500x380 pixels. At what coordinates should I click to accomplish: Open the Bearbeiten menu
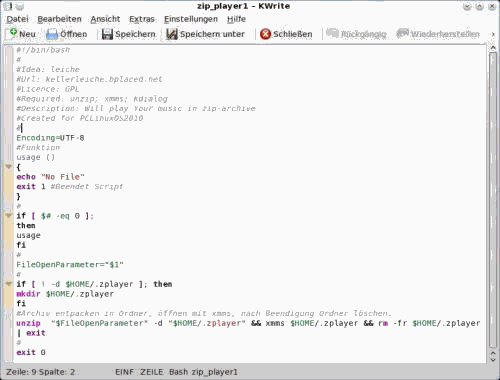tap(59, 19)
